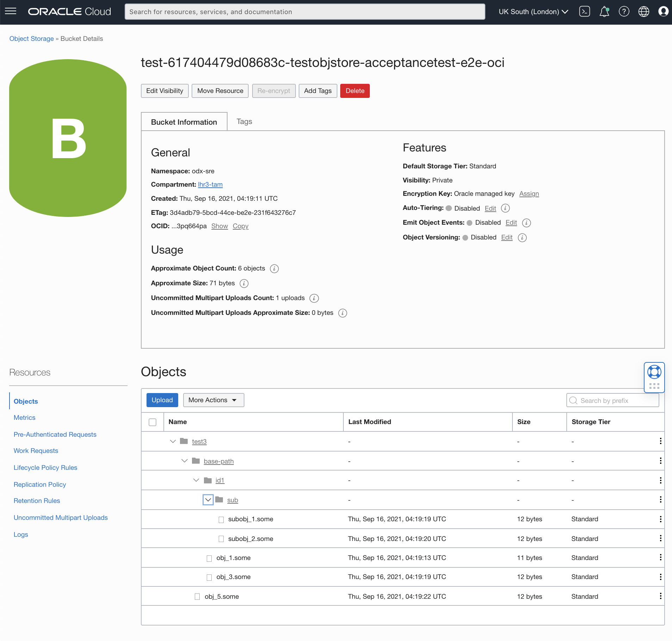Viewport: 672px width, 641px height.
Task: Open the user profile avatar menu
Action: [x=664, y=12]
